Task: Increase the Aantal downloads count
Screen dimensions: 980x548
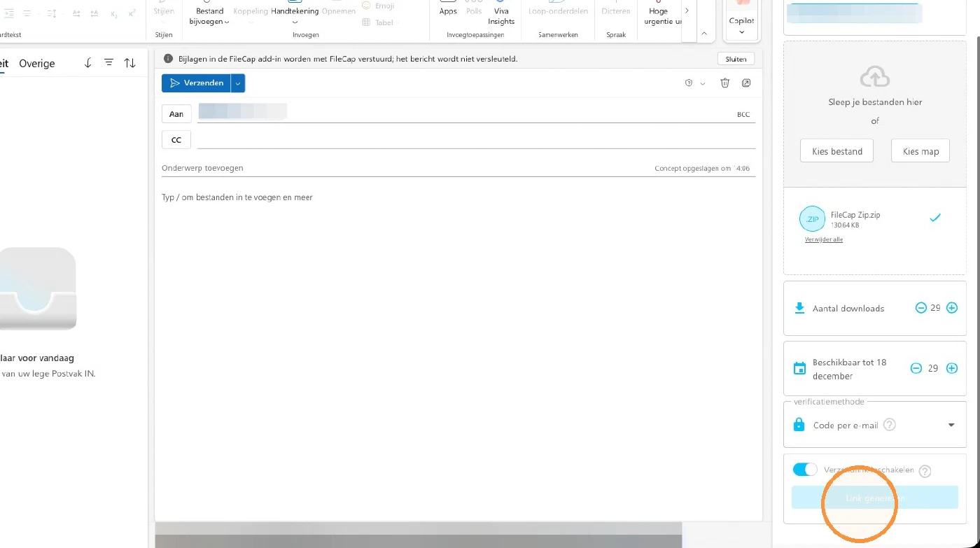Action: point(952,308)
